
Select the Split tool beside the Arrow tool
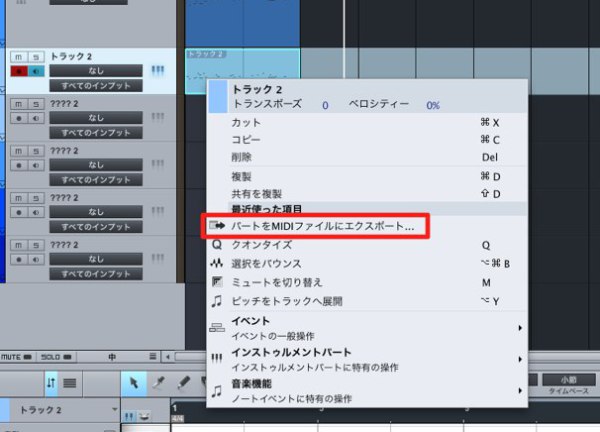[x=159, y=383]
